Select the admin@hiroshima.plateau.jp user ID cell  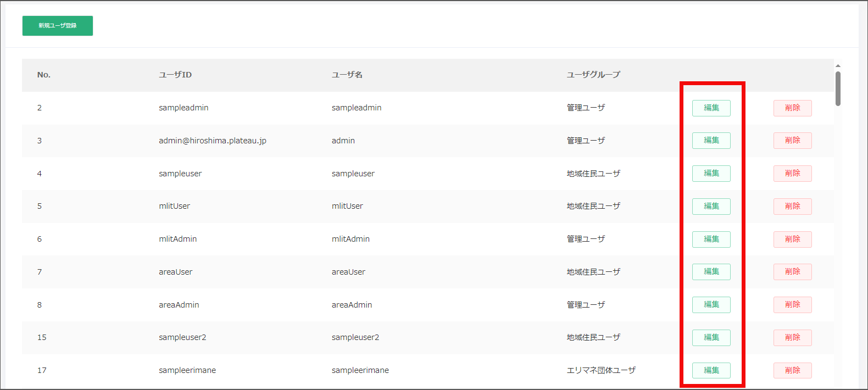(x=213, y=141)
